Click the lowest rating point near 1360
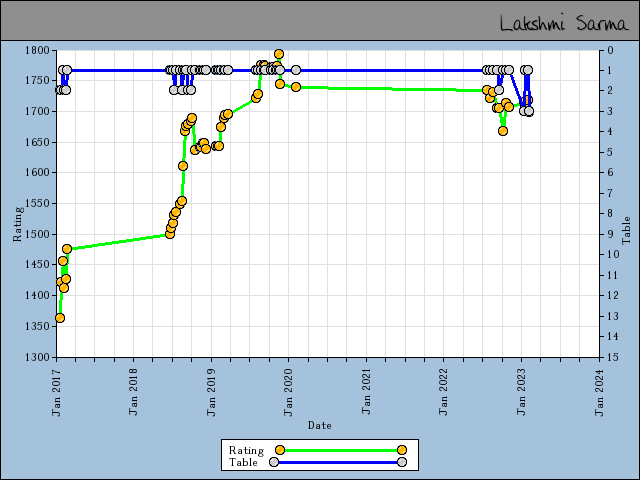Image resolution: width=640 pixels, height=480 pixels. pos(60,318)
